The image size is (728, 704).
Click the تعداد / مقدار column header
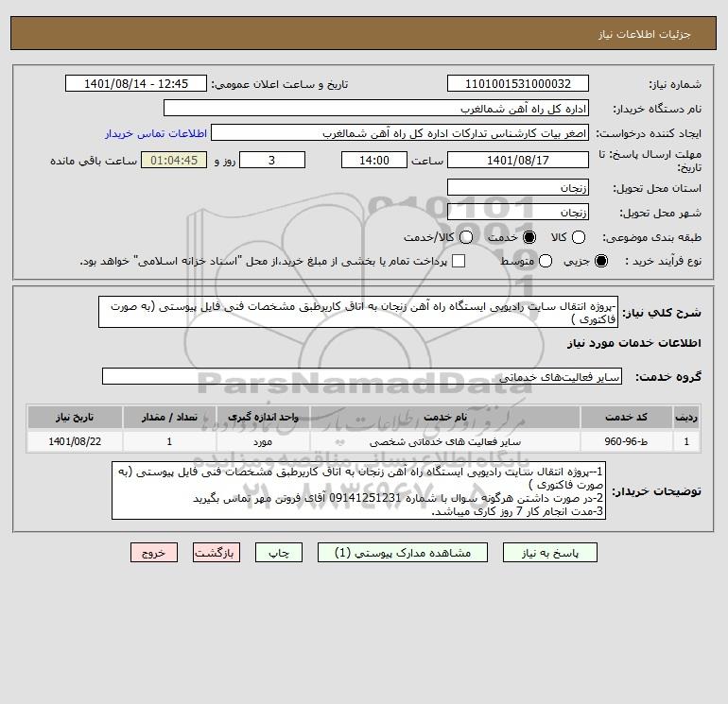(169, 417)
